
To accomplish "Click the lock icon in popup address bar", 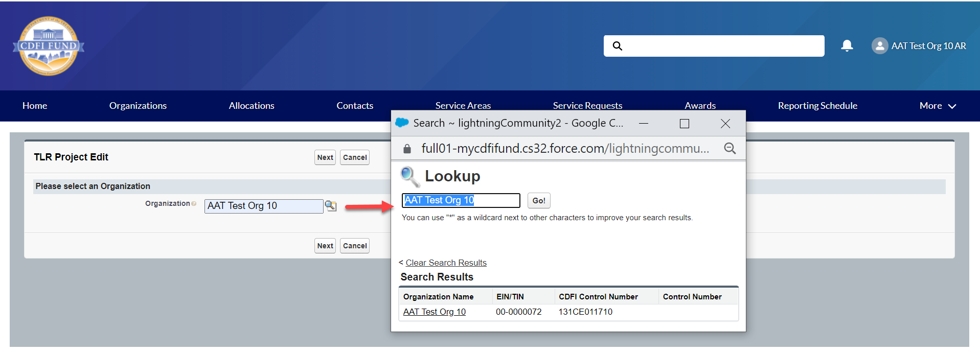I will tap(407, 149).
